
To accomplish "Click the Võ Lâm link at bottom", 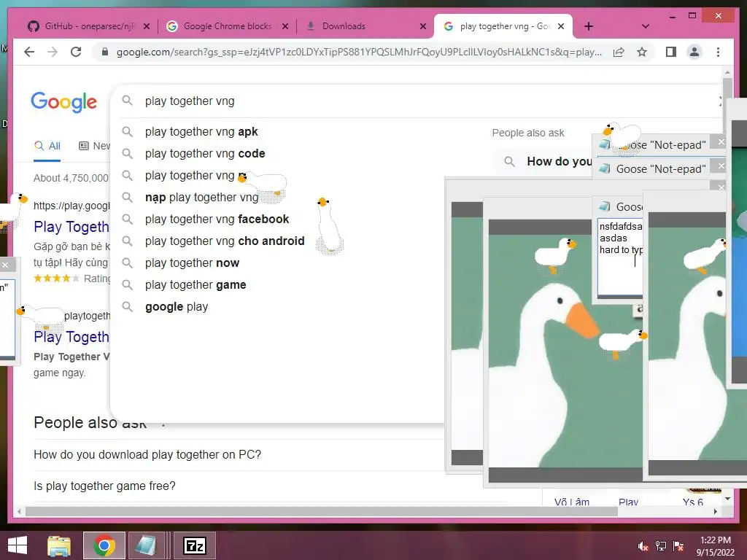I will click(x=572, y=502).
